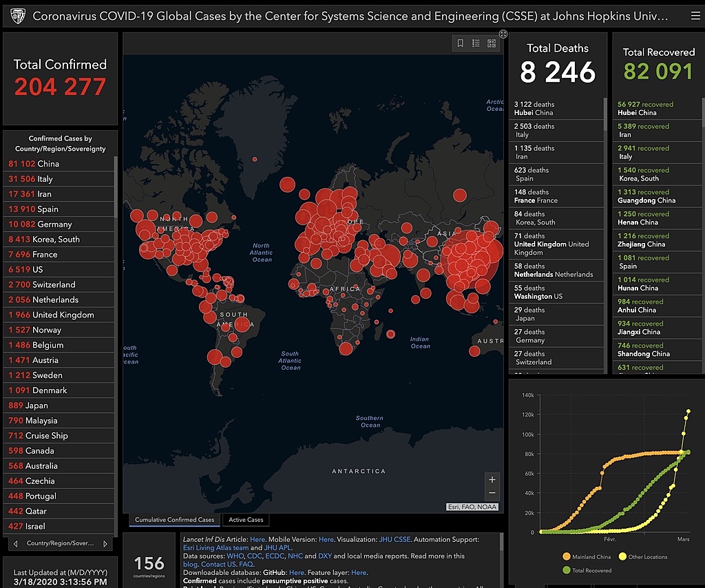This screenshot has height=588, width=705.
Task: Select '31 506 Italy' row
Action: [59, 179]
